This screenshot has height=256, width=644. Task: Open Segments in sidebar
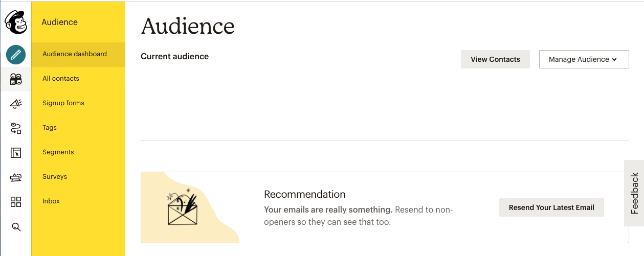(x=58, y=152)
